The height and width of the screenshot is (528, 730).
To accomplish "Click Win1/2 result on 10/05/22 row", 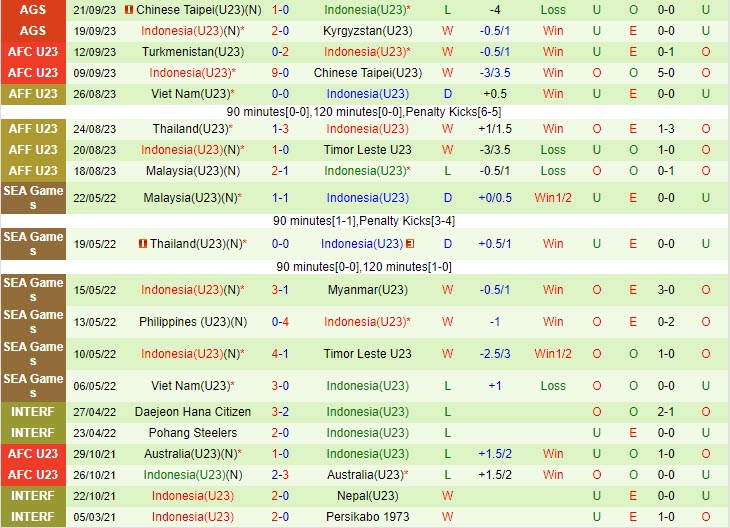I will (553, 354).
